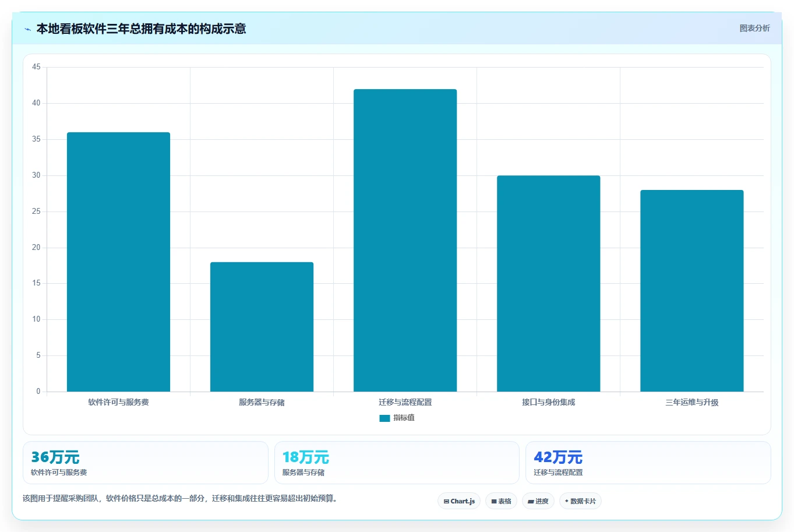Select the 表格 tag chip
This screenshot has height=532, width=794.
pos(501,501)
